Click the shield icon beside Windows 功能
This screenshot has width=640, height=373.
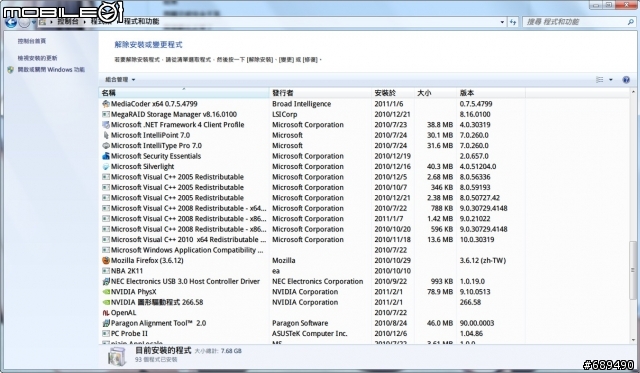[11, 70]
